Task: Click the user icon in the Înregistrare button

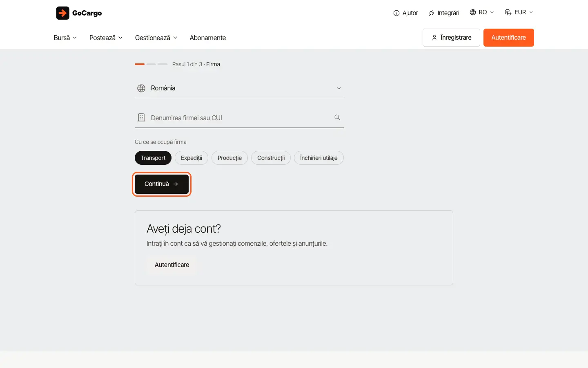Action: [434, 38]
